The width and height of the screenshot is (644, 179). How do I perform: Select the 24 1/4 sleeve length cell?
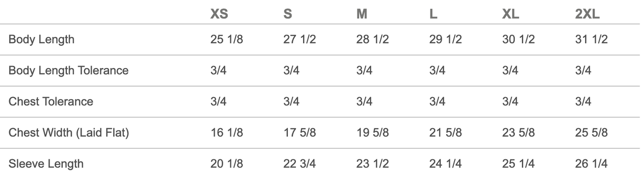(x=446, y=163)
